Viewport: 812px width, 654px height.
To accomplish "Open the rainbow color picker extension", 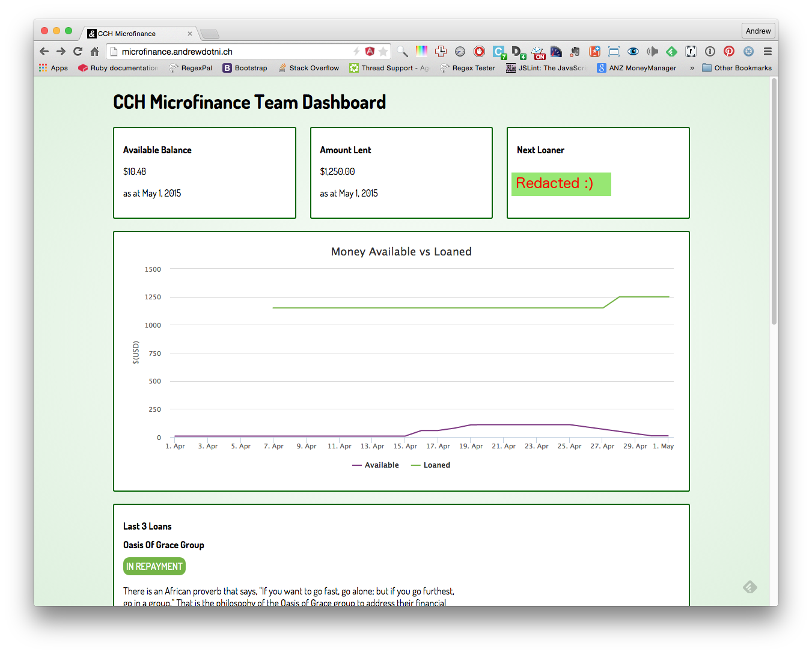I will coord(421,52).
